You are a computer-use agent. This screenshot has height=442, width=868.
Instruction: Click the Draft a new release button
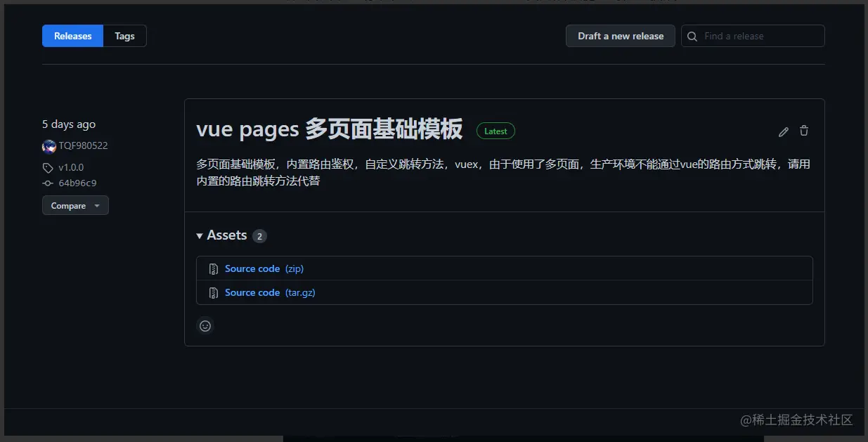621,36
